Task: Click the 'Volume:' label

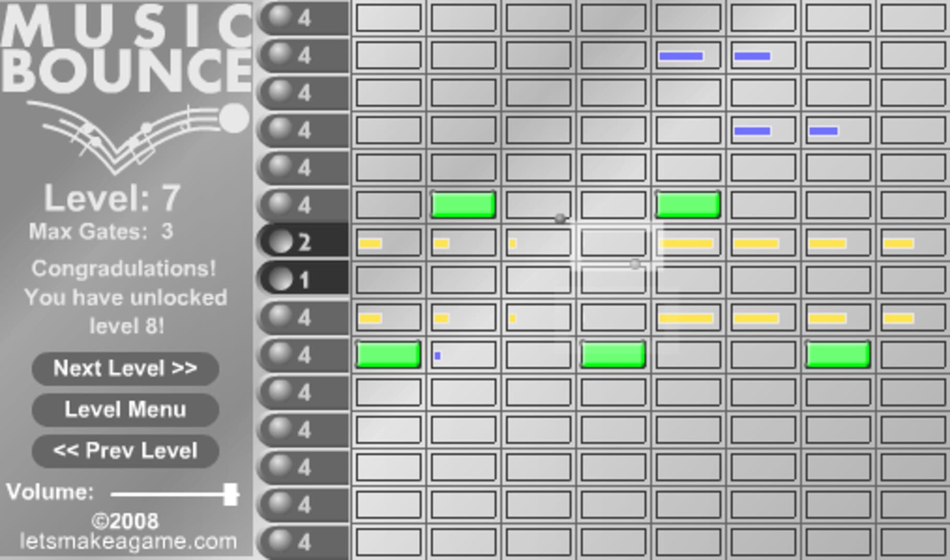Action: click(x=50, y=492)
